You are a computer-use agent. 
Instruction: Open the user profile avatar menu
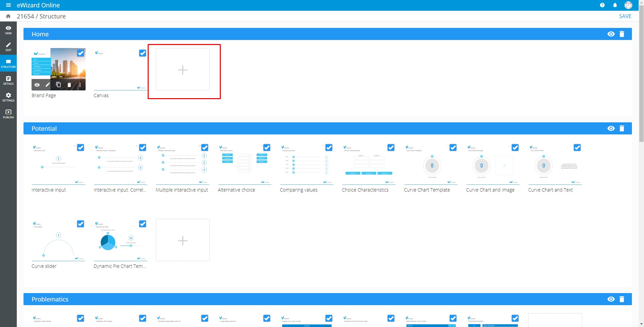(x=628, y=5)
